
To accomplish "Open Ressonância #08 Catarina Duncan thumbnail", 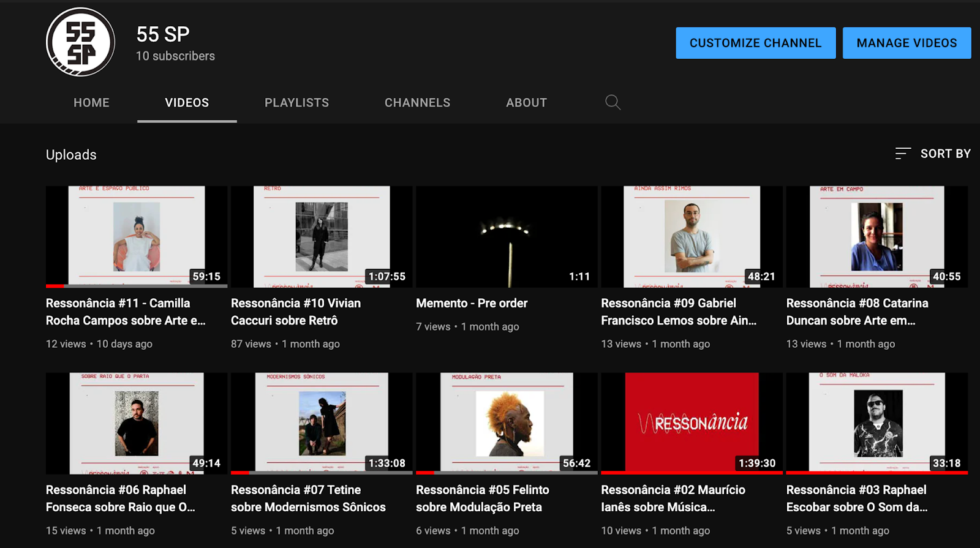I will tap(877, 237).
